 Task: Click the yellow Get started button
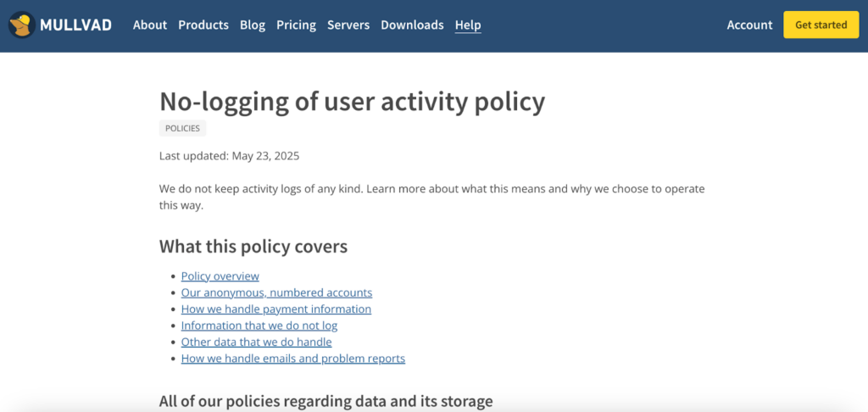[x=821, y=25]
